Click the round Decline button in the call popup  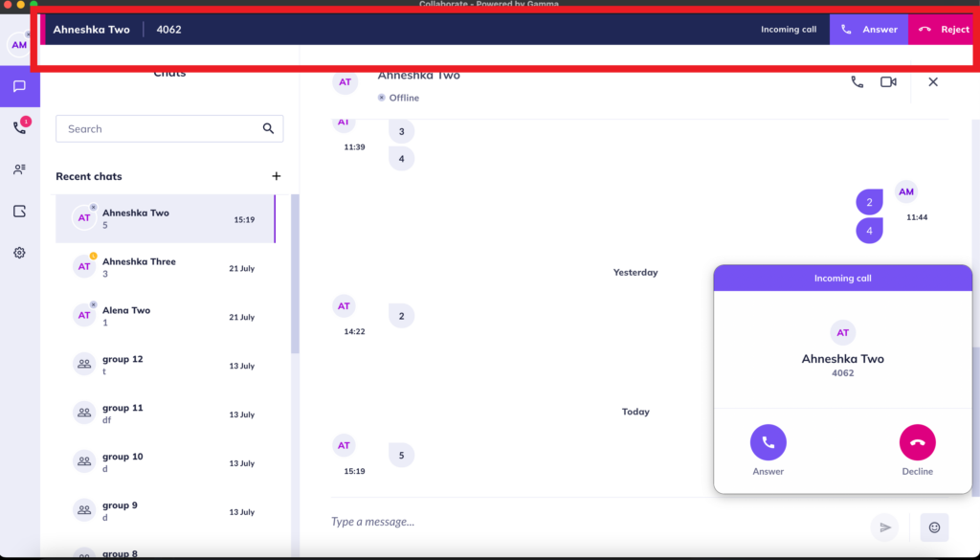918,442
